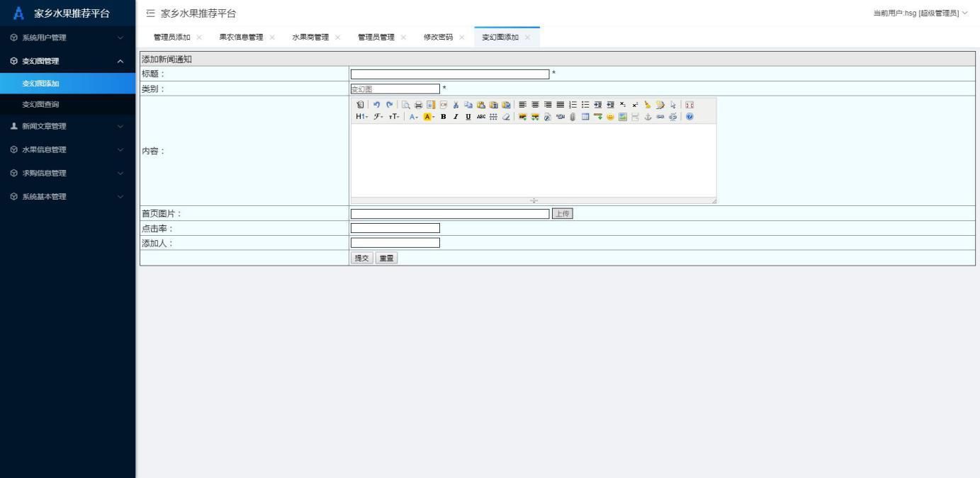This screenshot has width=980, height=478.
Task: Cut selected text with the scissors icon
Action: coord(456,105)
